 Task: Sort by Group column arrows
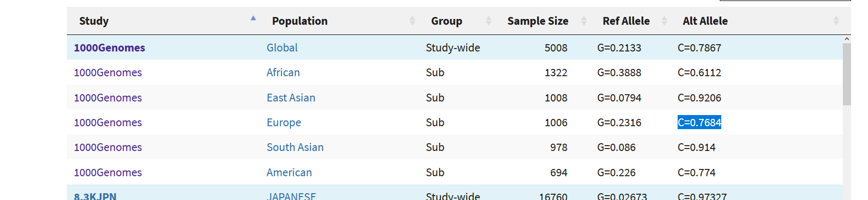(488, 20)
